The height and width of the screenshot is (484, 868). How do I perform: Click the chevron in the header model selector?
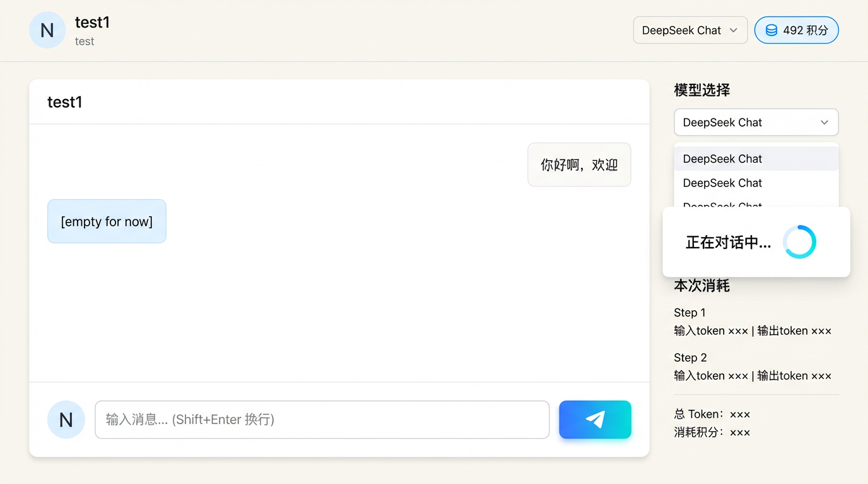pyautogui.click(x=733, y=30)
